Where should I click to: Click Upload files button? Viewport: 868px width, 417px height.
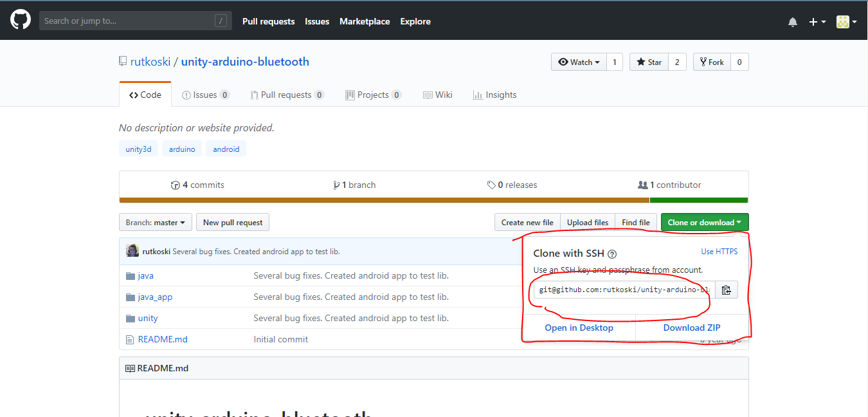pyautogui.click(x=588, y=223)
